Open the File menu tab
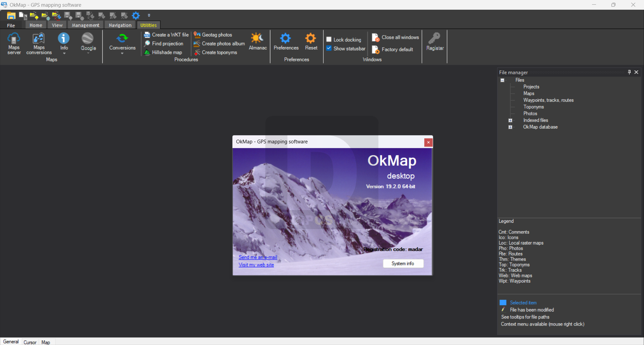Viewport: 644px width, 345px height. [11, 25]
